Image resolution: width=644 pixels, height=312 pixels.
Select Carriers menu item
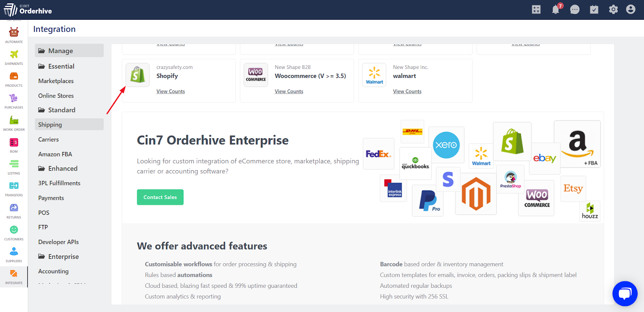point(48,139)
